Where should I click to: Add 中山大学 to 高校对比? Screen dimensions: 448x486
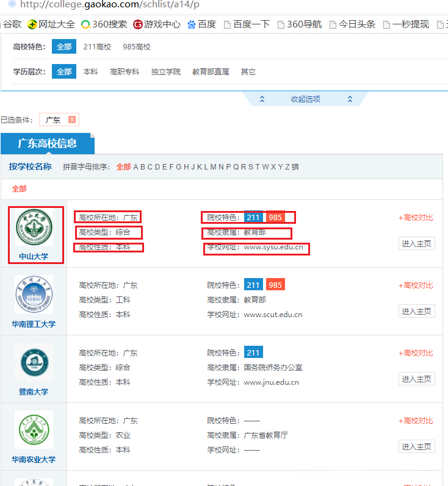tap(416, 218)
